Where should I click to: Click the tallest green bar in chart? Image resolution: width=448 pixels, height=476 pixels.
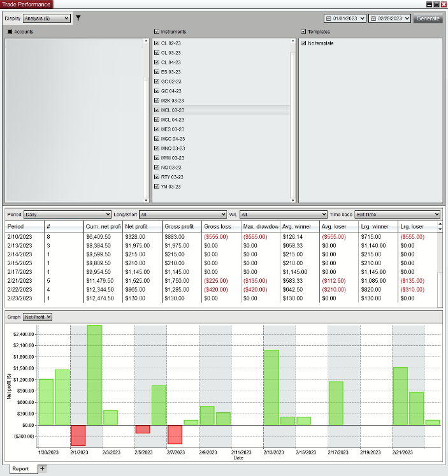pos(94,375)
